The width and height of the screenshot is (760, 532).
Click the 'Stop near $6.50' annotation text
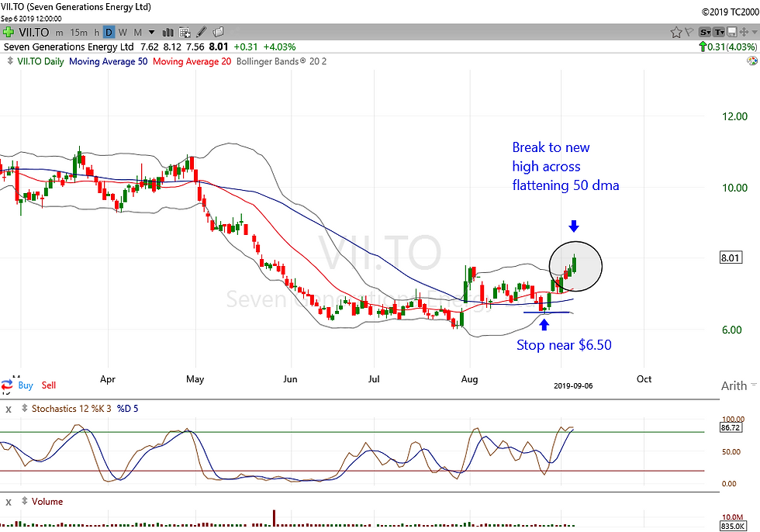(x=564, y=345)
